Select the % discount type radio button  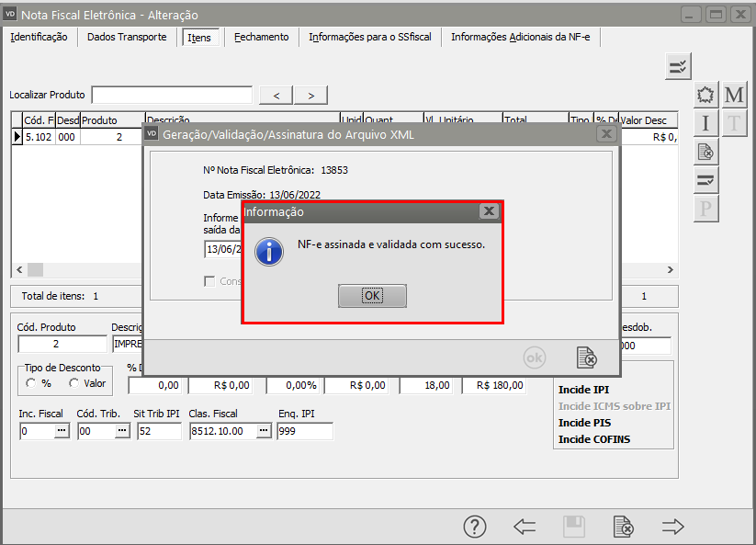31,383
